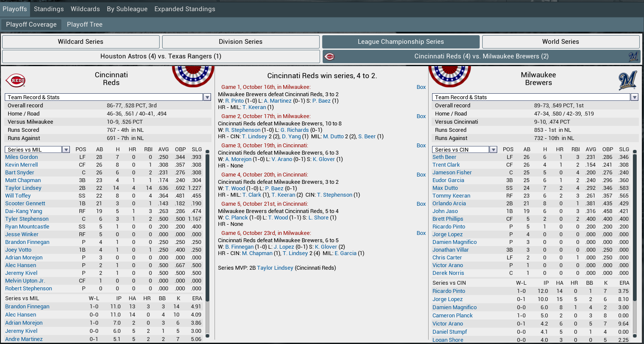The width and height of the screenshot is (644, 344).
Task: Select Houston Astros vs. Texas Rangers series
Action: pos(161,56)
